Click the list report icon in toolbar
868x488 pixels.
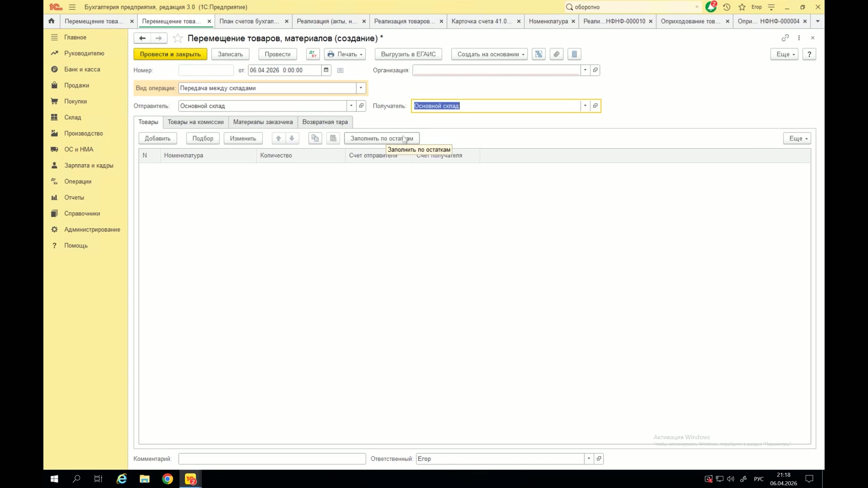point(574,54)
